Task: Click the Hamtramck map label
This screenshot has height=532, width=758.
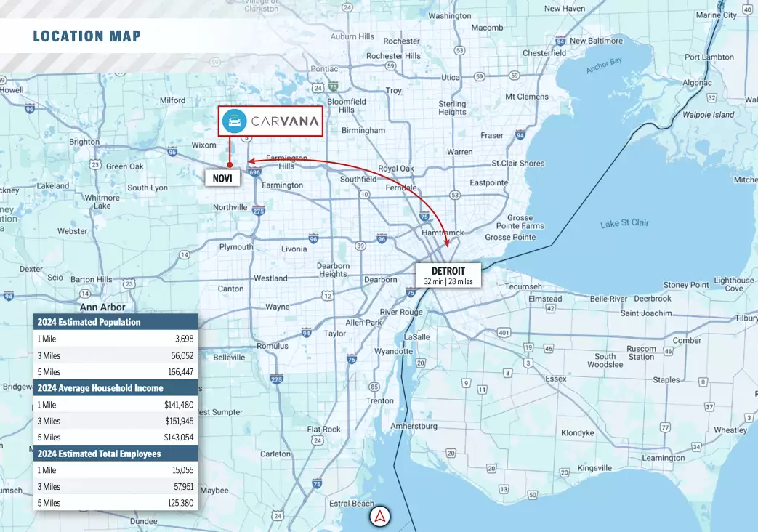Action: point(443,233)
